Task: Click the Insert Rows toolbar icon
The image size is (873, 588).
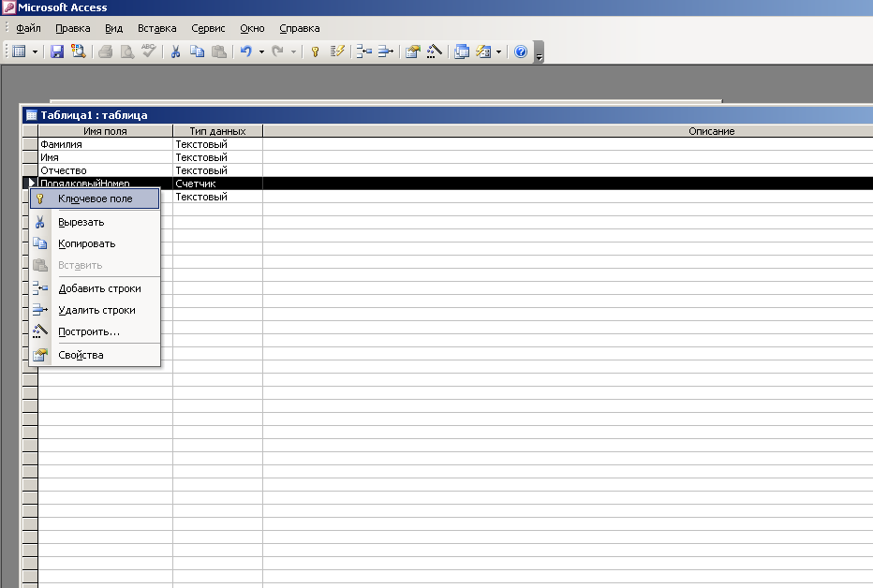Action: [x=363, y=51]
